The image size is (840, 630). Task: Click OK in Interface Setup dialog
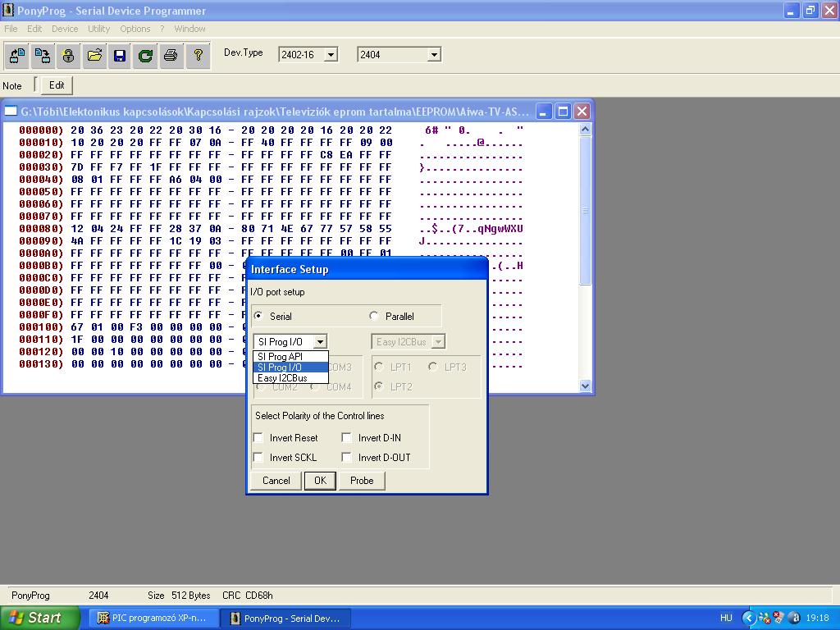[320, 481]
